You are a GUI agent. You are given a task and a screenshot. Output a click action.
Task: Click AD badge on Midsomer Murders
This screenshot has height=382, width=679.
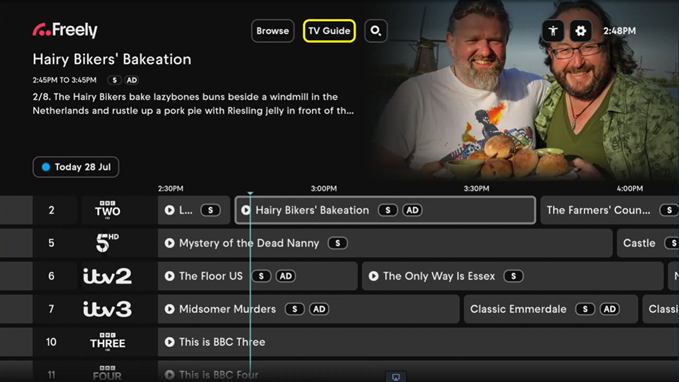(x=319, y=309)
